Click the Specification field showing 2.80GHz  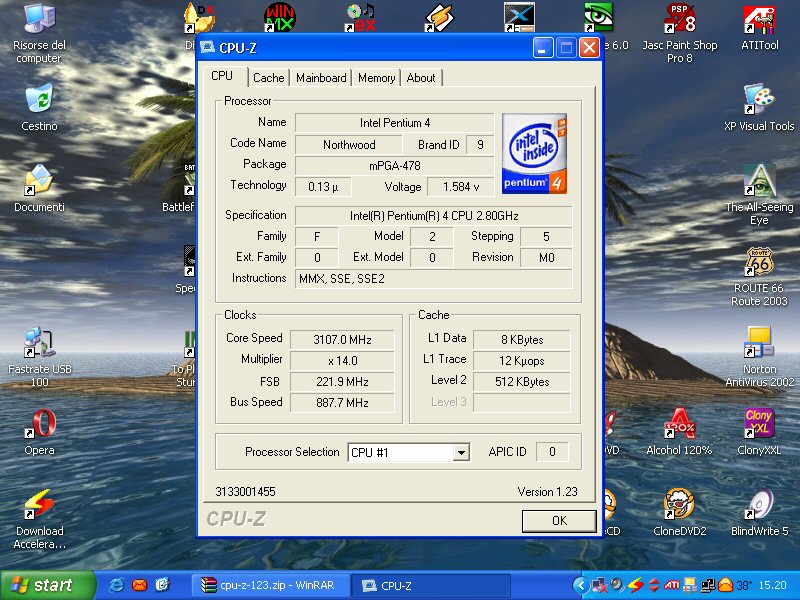pos(434,216)
